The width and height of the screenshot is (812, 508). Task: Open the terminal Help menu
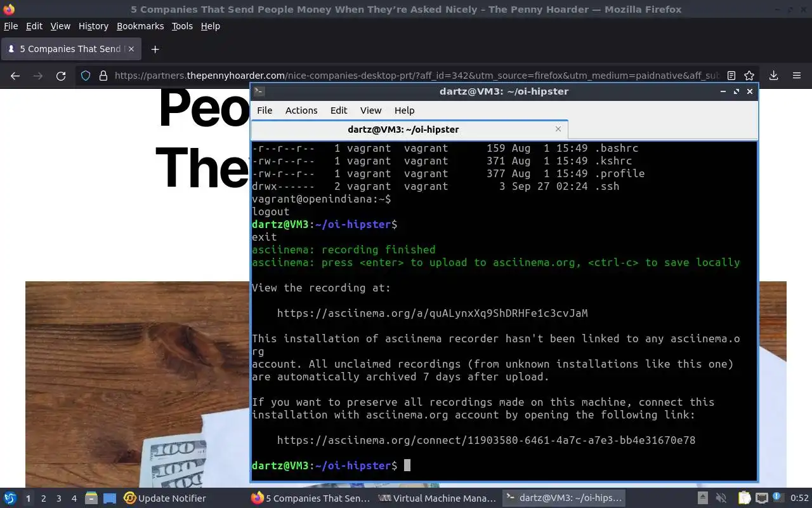[x=404, y=110]
